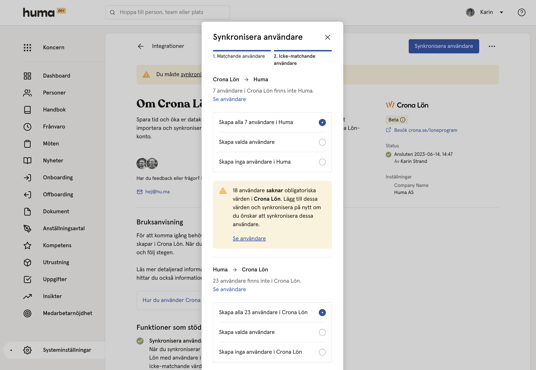Open the Nyheter open-book icon
Image resolution: width=536 pixels, height=370 pixels.
[27, 160]
